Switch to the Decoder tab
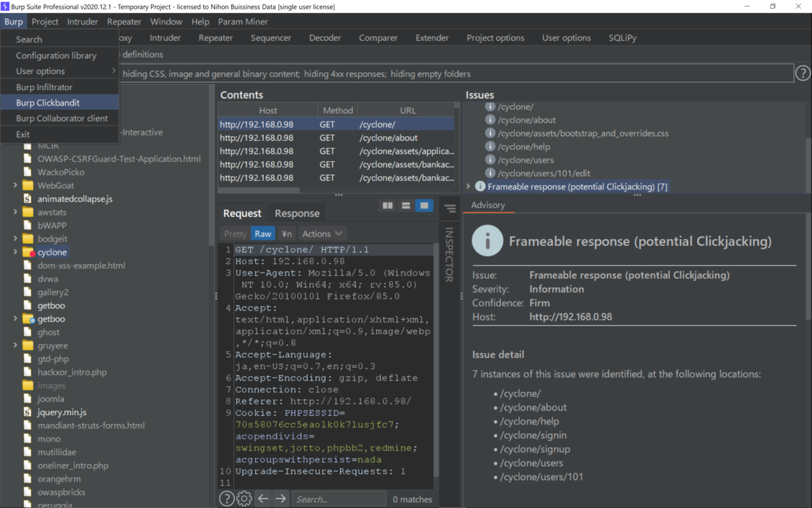Screen dimensions: 812x508 pos(325,38)
